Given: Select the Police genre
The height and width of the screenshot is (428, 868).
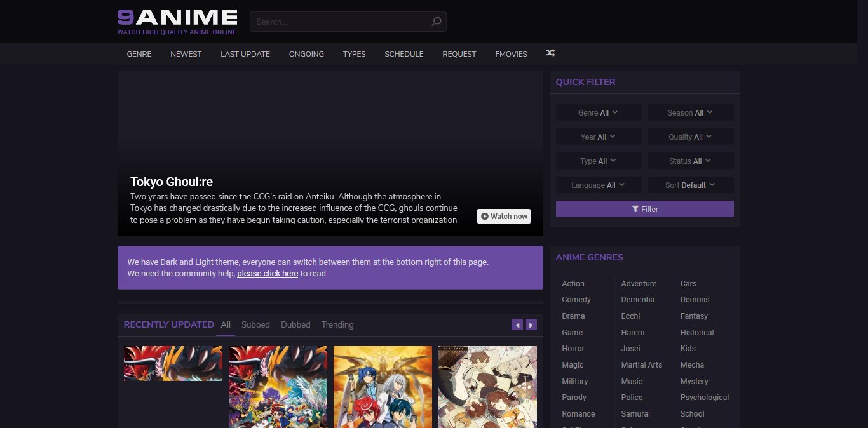Looking at the screenshot, I should pos(632,398).
